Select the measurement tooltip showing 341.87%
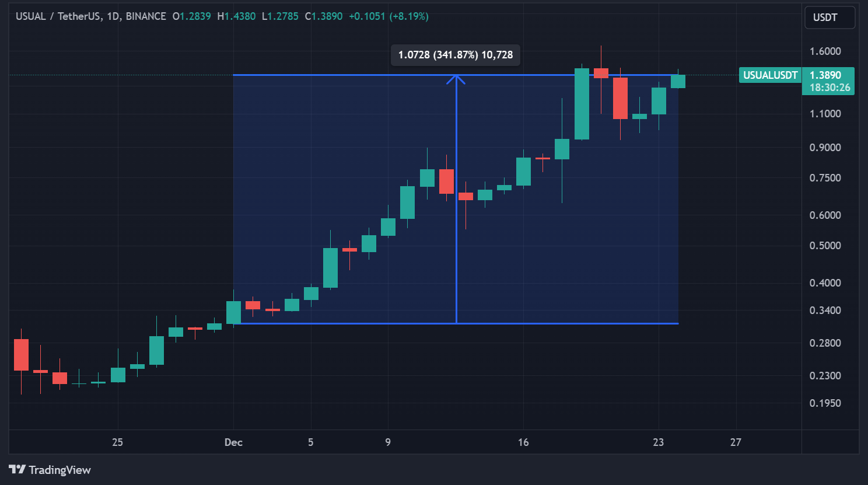The width and height of the screenshot is (868, 485). coord(455,55)
